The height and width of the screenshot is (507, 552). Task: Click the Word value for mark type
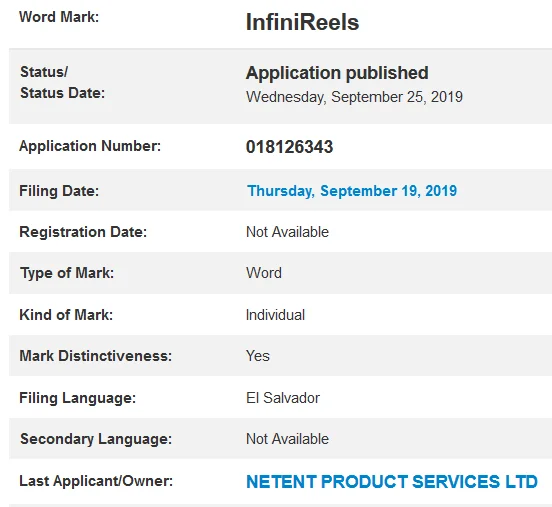pyautogui.click(x=264, y=273)
